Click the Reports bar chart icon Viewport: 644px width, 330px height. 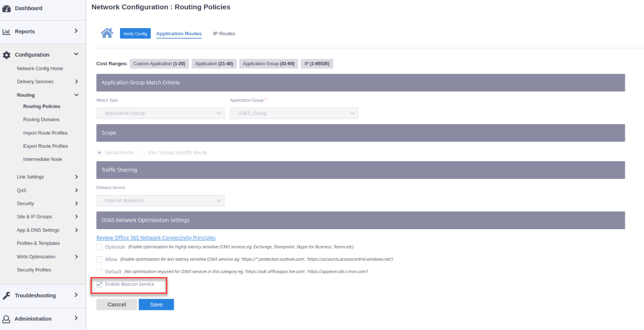[x=7, y=31]
